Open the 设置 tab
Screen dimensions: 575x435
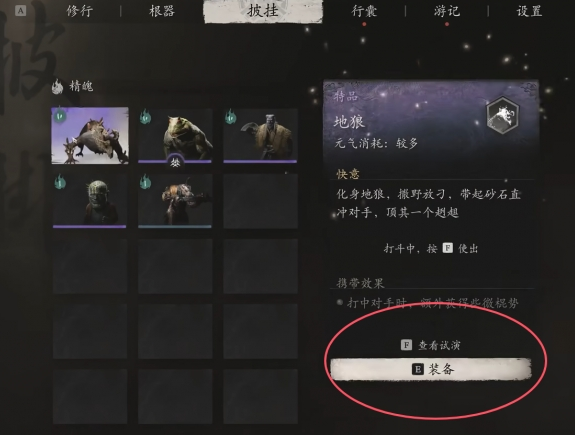pos(529,11)
